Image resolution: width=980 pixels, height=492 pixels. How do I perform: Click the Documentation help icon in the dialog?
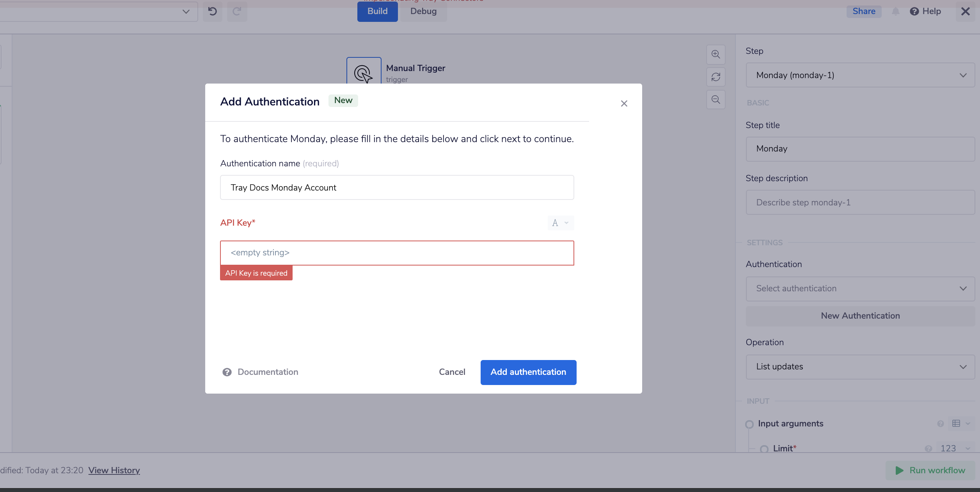point(227,372)
